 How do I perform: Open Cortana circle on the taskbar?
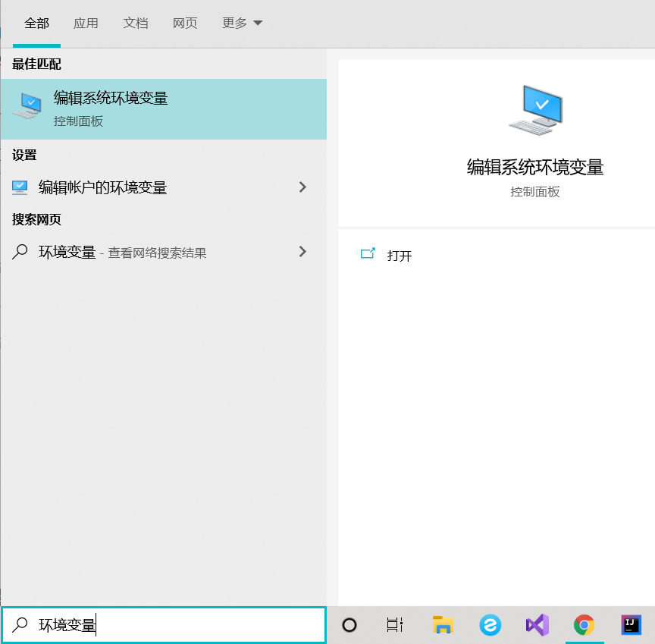click(x=349, y=625)
